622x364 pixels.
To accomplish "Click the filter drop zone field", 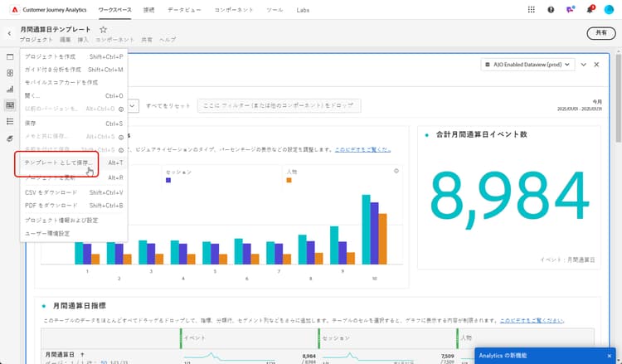I will [279, 105].
